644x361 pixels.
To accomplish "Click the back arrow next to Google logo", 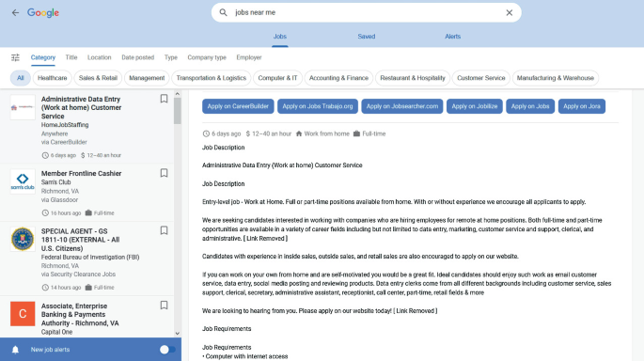I will click(x=15, y=13).
